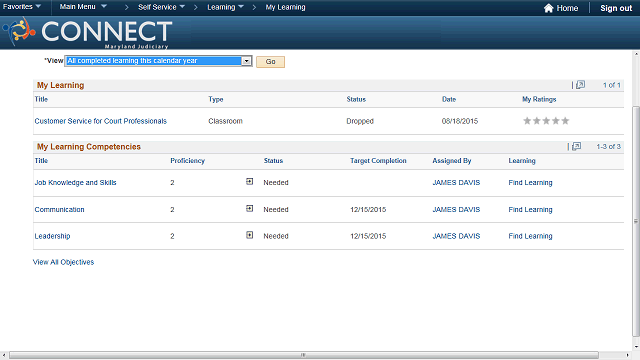This screenshot has width=640, height=360.
Task: Sort by My Ratings column header
Action: coord(539,99)
